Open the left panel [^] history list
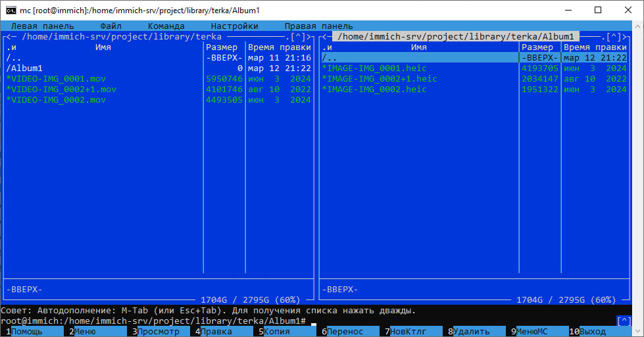Viewport: 644px width, 337px height. point(298,37)
